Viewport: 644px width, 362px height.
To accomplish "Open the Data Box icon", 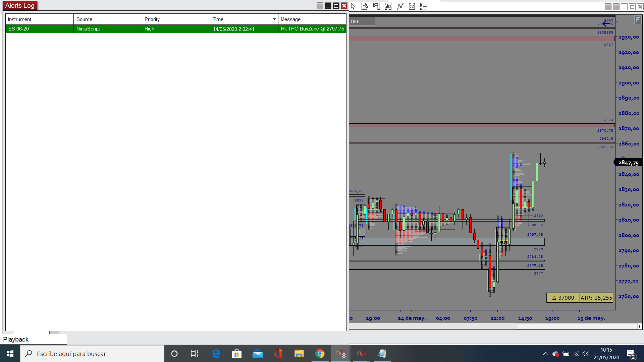I will click(365, 6).
